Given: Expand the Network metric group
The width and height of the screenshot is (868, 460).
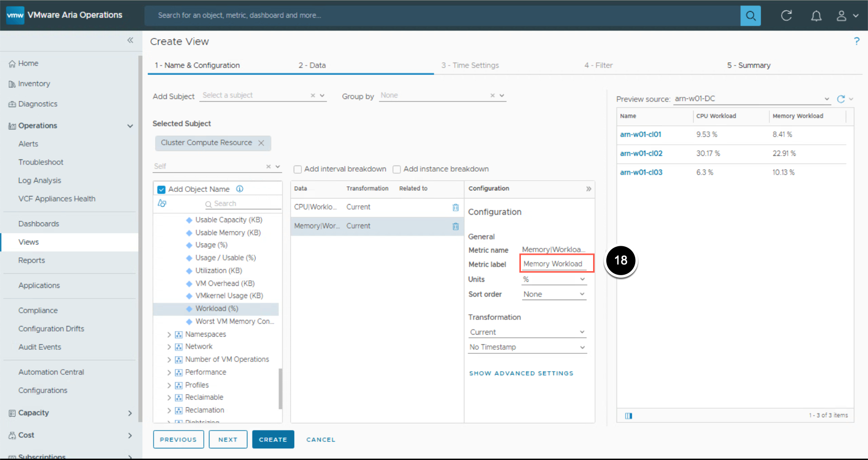Looking at the screenshot, I should 169,347.
